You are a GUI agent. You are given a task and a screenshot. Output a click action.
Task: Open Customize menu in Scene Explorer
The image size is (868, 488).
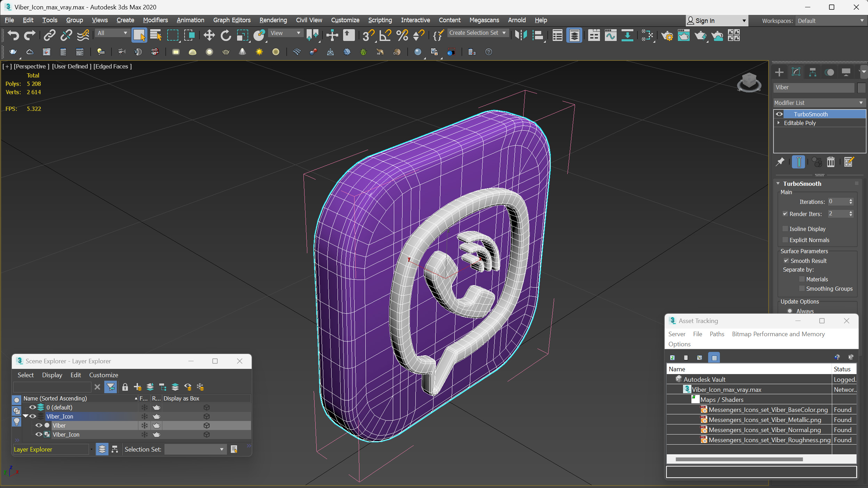[104, 375]
